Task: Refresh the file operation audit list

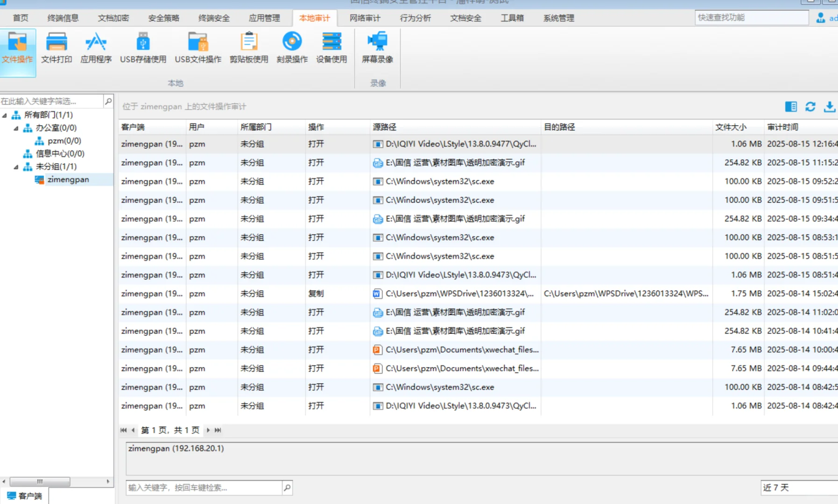Action: pos(810,107)
